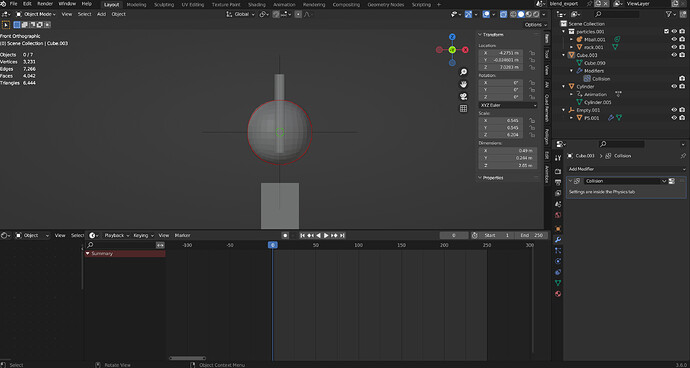Lock the X location field
690x368 pixels.
(x=532, y=53)
